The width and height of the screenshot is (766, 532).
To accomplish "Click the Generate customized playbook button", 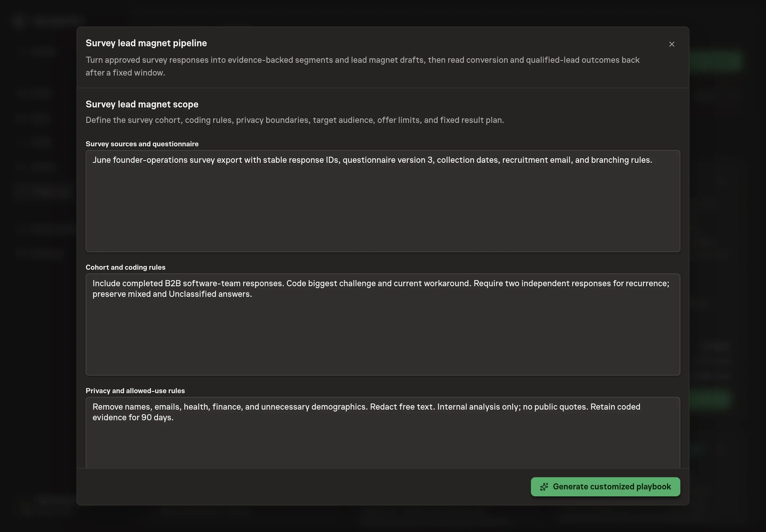I will click(605, 487).
